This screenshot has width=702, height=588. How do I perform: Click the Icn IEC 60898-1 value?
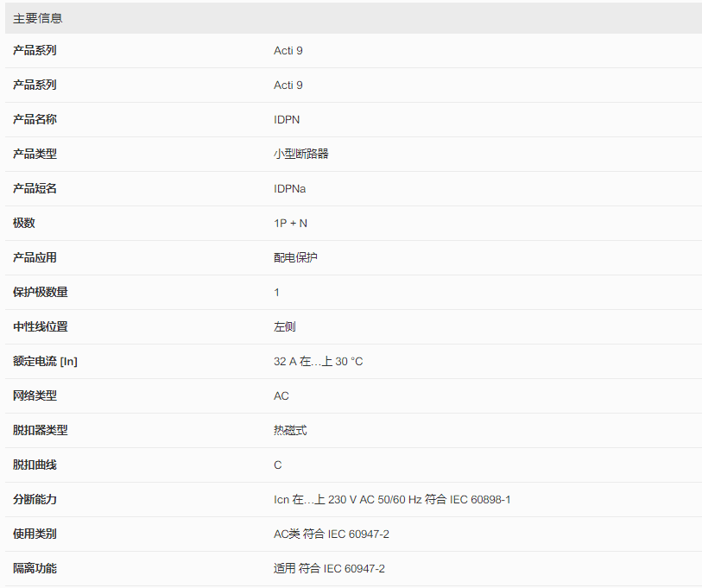(x=392, y=499)
